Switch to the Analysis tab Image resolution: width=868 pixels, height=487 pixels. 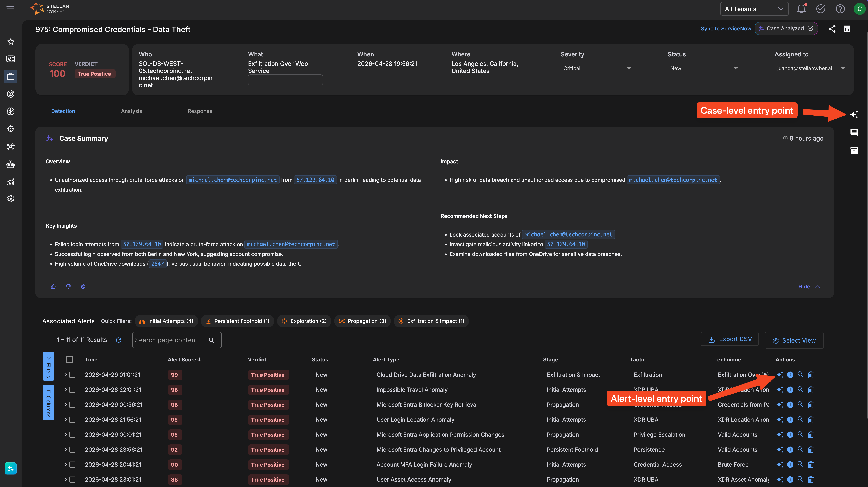(131, 111)
